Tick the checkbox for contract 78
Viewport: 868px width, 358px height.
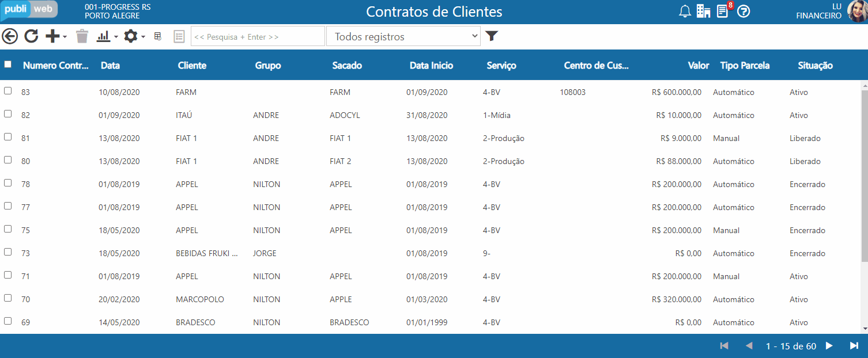[7, 183]
